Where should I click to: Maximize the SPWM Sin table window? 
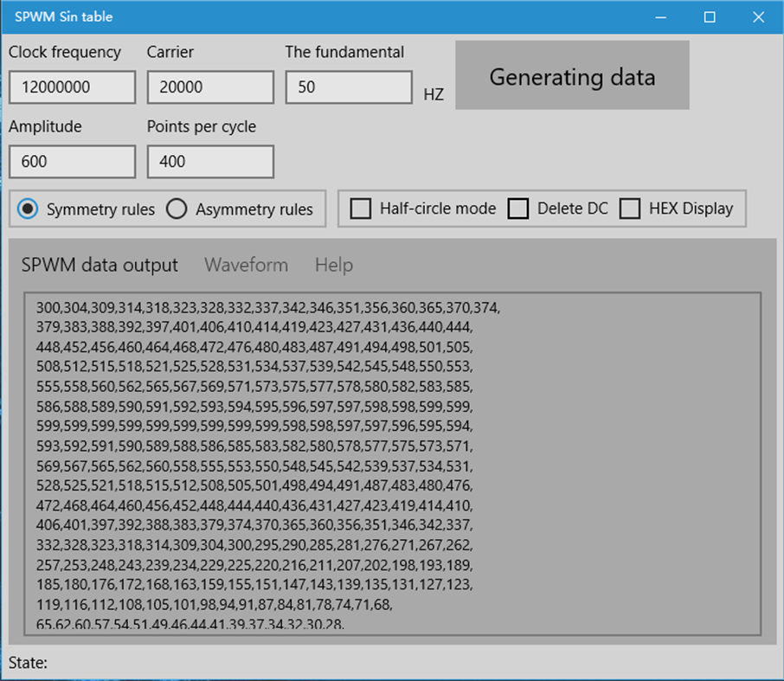(710, 17)
